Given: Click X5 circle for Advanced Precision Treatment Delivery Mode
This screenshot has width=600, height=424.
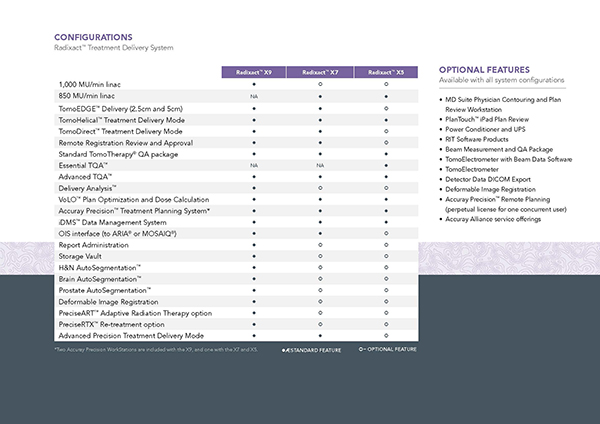Looking at the screenshot, I should pos(386,336).
